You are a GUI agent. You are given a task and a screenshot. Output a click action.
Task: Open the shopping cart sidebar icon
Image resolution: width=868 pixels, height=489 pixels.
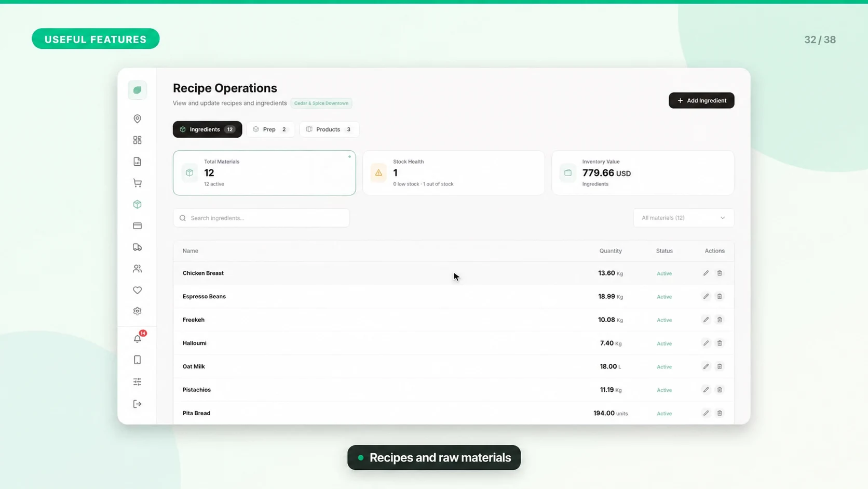[137, 183]
